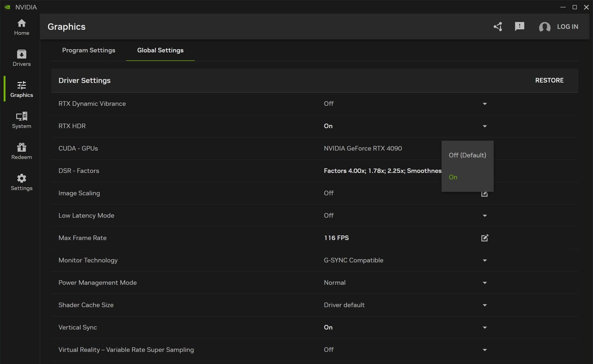Select On in the open dropdown menu
Image resolution: width=593 pixels, height=364 pixels.
pos(453,177)
